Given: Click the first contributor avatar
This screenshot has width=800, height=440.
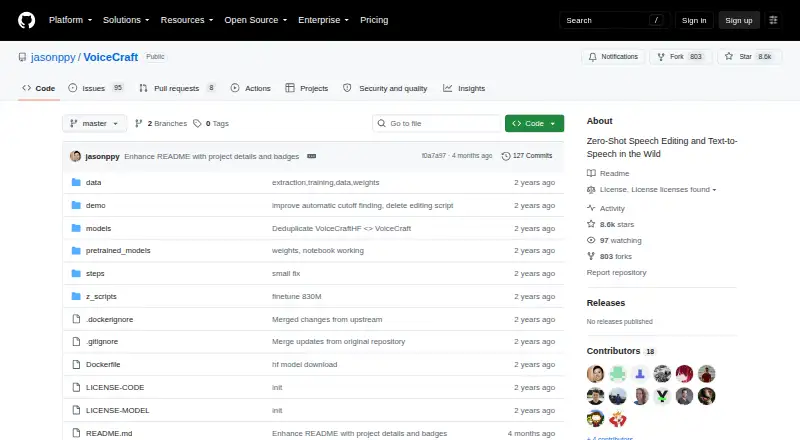Looking at the screenshot, I should click(595, 374).
